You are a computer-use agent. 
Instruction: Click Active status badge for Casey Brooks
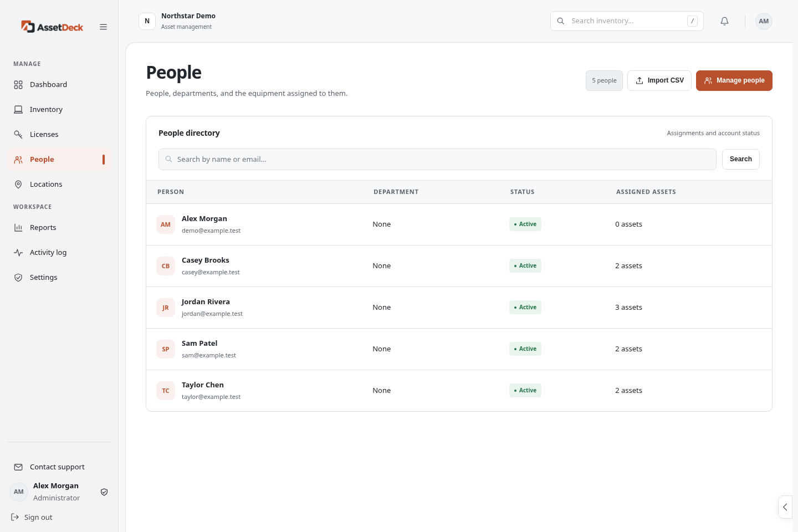click(525, 266)
